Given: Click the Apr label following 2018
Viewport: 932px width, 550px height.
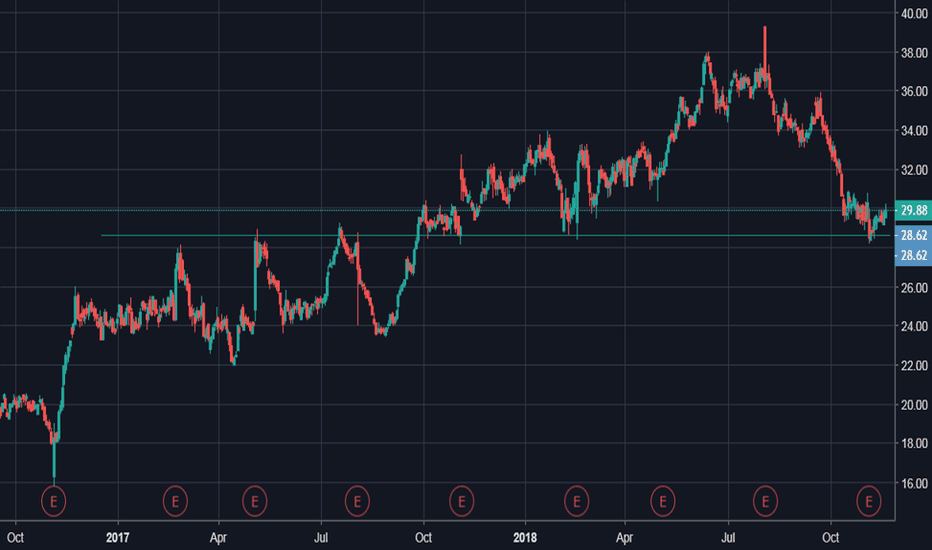Looking at the screenshot, I should pyautogui.click(x=624, y=538).
